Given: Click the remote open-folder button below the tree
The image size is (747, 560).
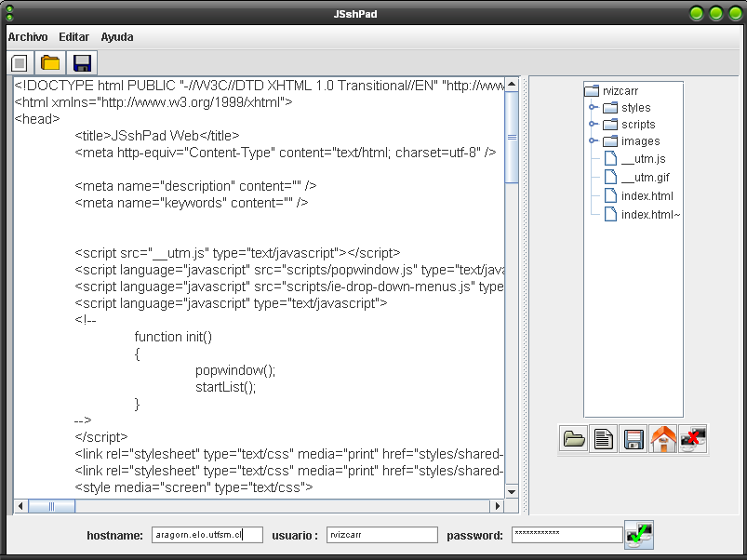Looking at the screenshot, I should click(574, 438).
